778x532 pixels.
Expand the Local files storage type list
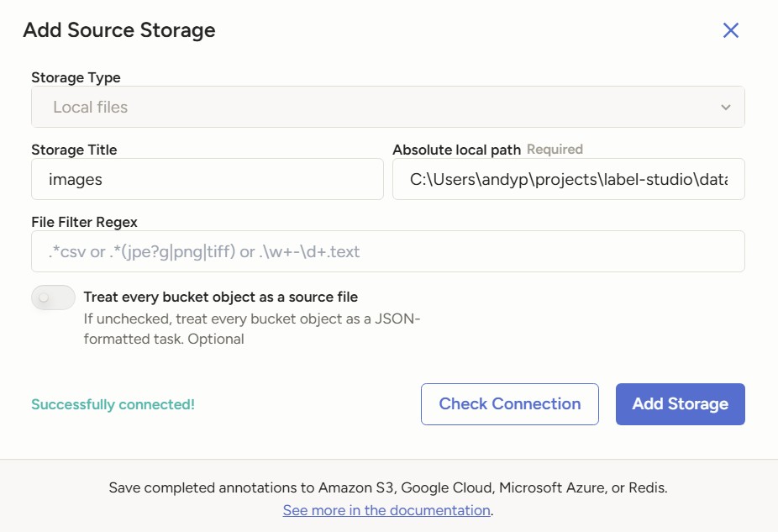pyautogui.click(x=388, y=107)
